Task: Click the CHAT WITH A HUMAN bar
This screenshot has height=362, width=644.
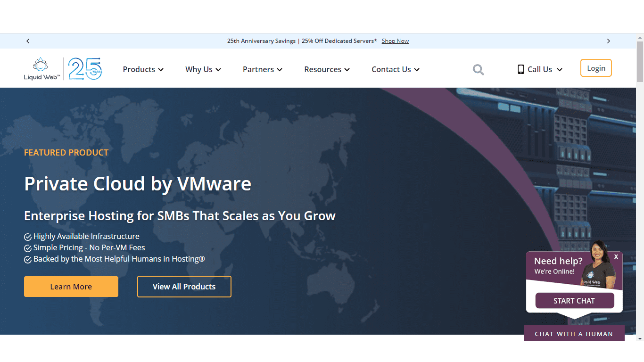Action: 574,333
